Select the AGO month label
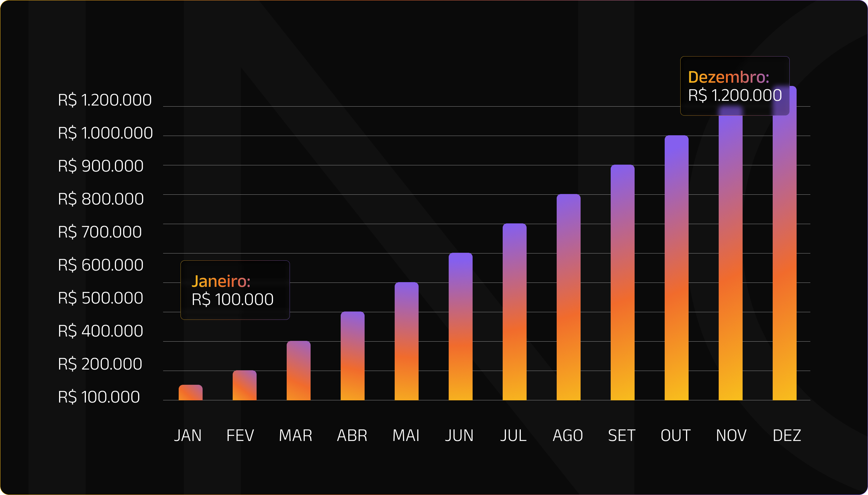The width and height of the screenshot is (868, 495). click(568, 436)
